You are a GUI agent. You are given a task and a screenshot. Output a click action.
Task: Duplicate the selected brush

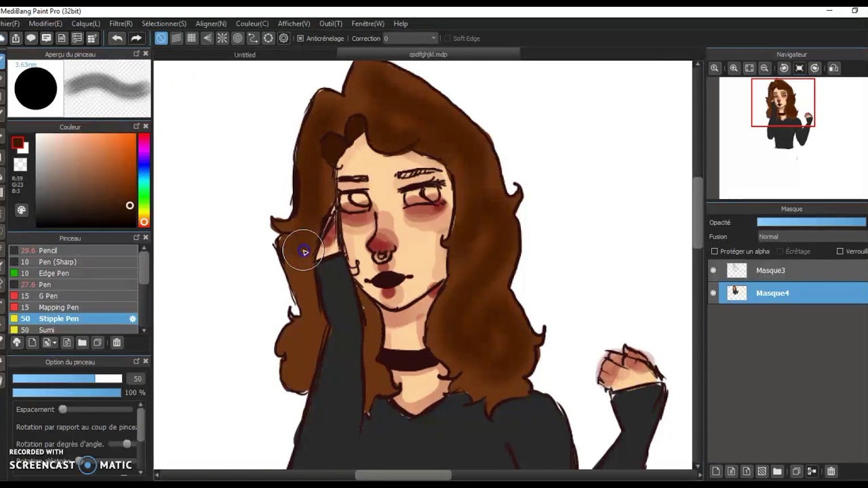[x=98, y=343]
